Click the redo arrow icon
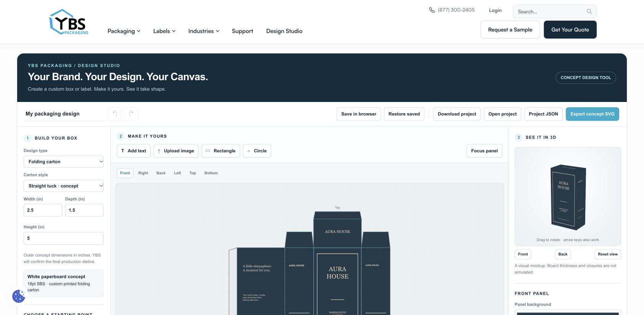Image resolution: width=644 pixels, height=315 pixels. pos(131,114)
